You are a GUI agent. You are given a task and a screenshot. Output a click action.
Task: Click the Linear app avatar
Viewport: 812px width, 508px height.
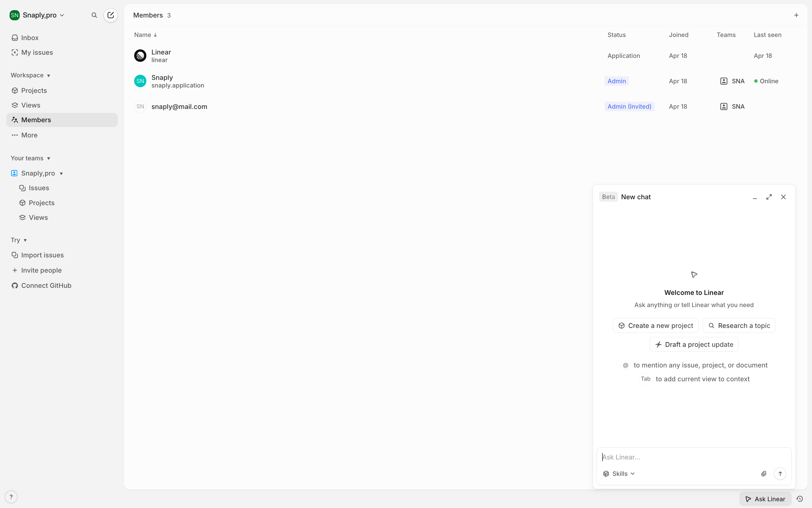tap(140, 56)
